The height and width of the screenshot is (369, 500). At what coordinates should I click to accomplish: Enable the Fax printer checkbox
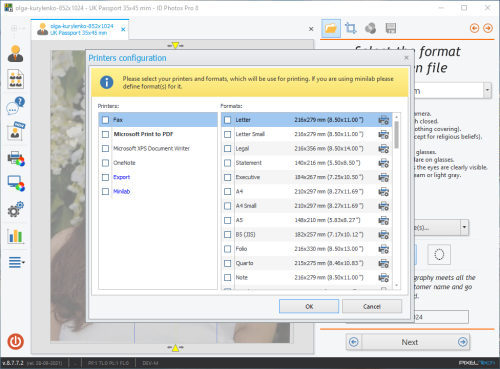click(x=105, y=120)
